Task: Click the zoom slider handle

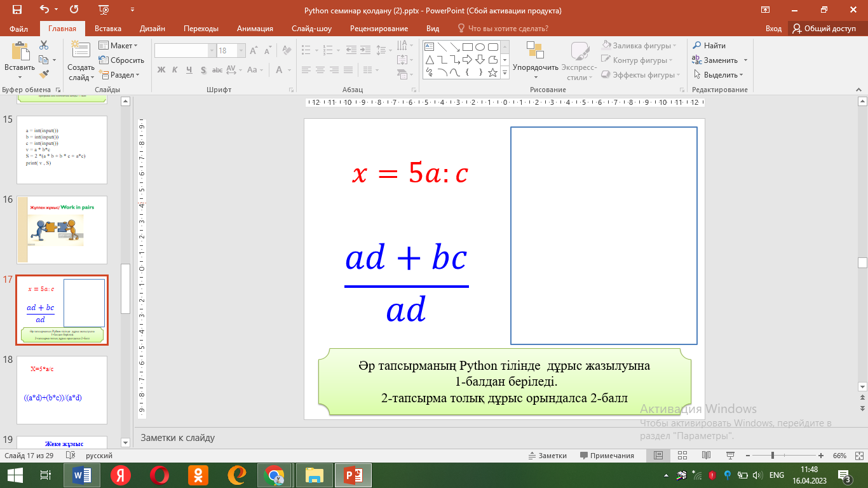Action: click(x=772, y=456)
